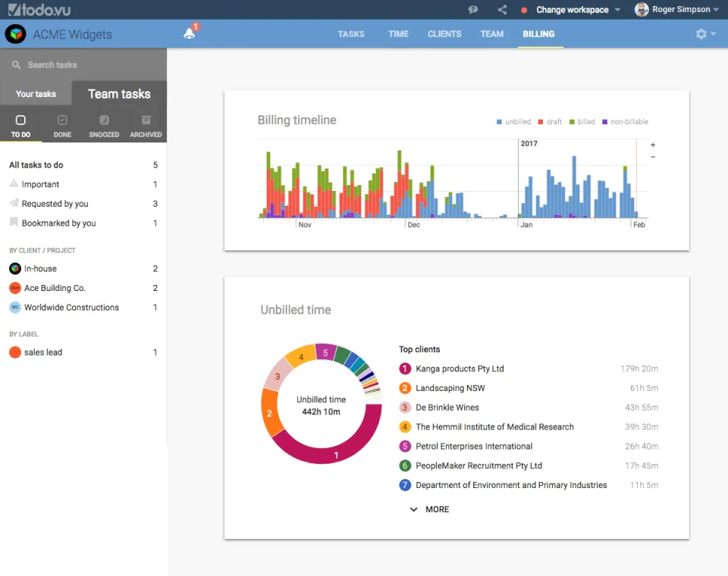Go to the TEAM tab
The image size is (728, 576).
[491, 34]
